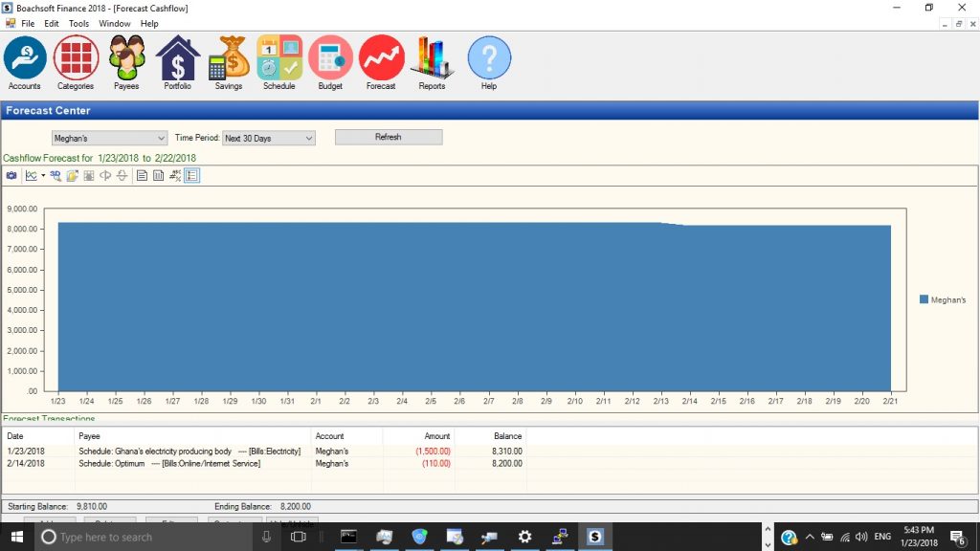
Task: Switch to Boachsoft Finance taskbar icon
Action: click(x=595, y=537)
